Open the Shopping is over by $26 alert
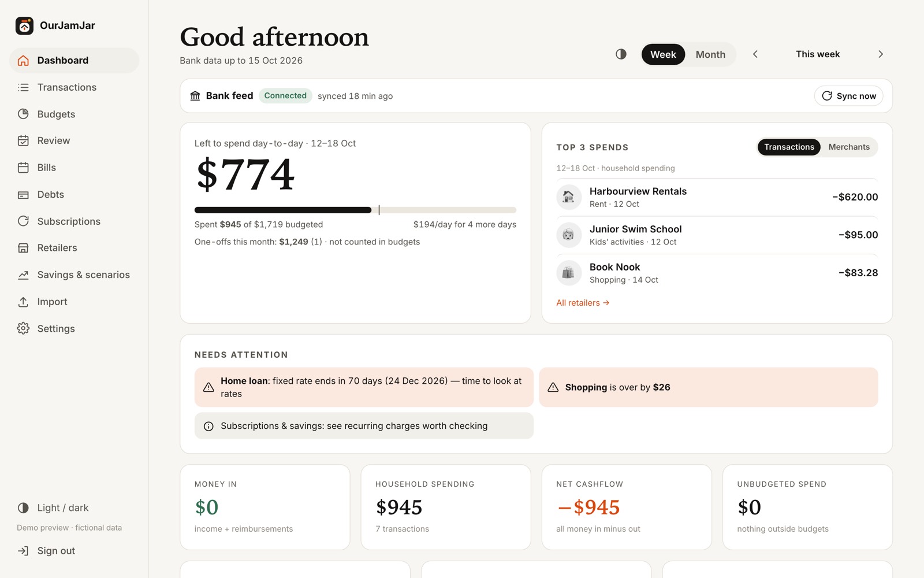The image size is (924, 578). tap(709, 387)
